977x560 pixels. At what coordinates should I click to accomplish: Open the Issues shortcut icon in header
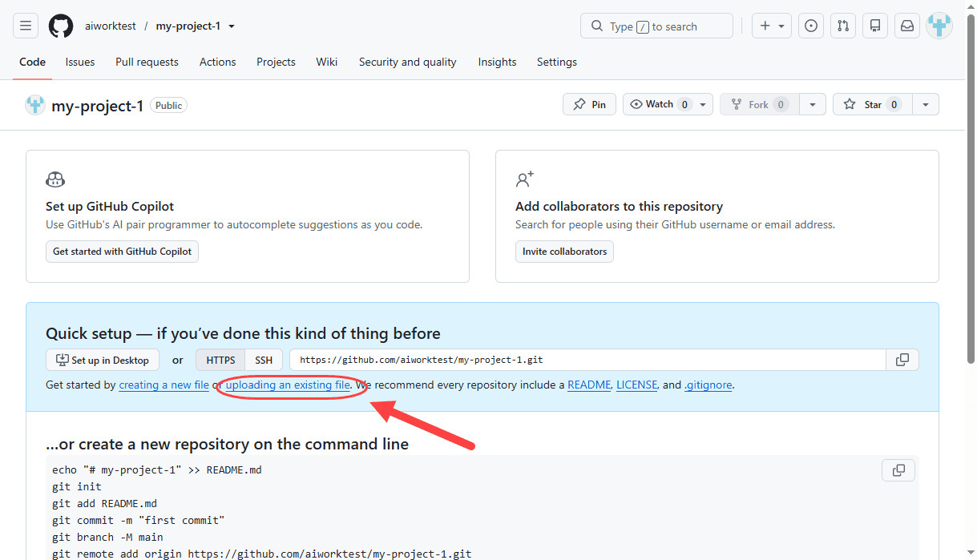[x=811, y=26]
